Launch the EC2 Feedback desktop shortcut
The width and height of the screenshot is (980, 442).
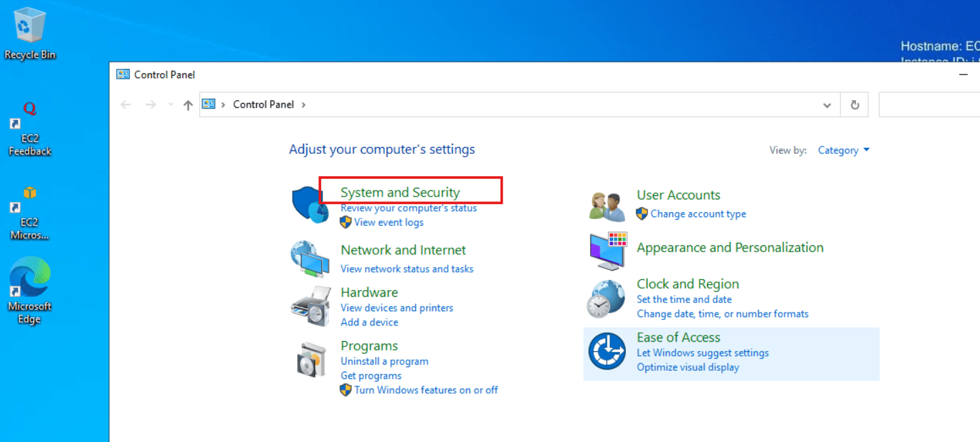click(30, 129)
